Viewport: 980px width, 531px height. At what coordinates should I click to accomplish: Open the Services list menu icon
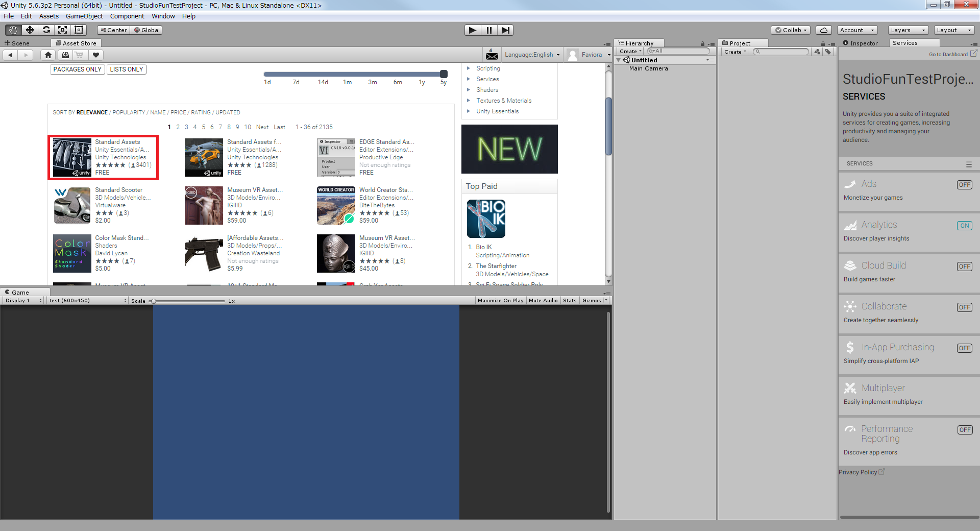(969, 164)
